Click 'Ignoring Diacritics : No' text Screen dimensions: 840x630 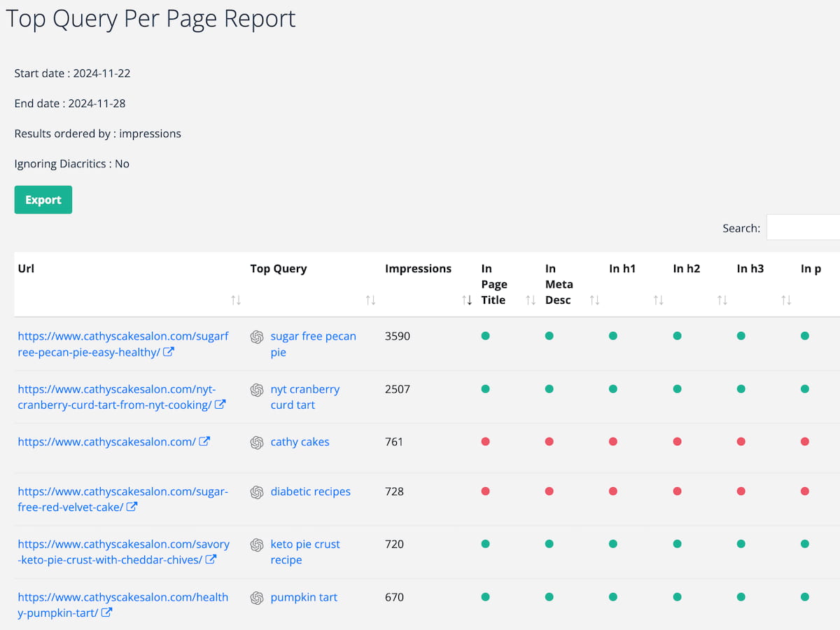(72, 164)
